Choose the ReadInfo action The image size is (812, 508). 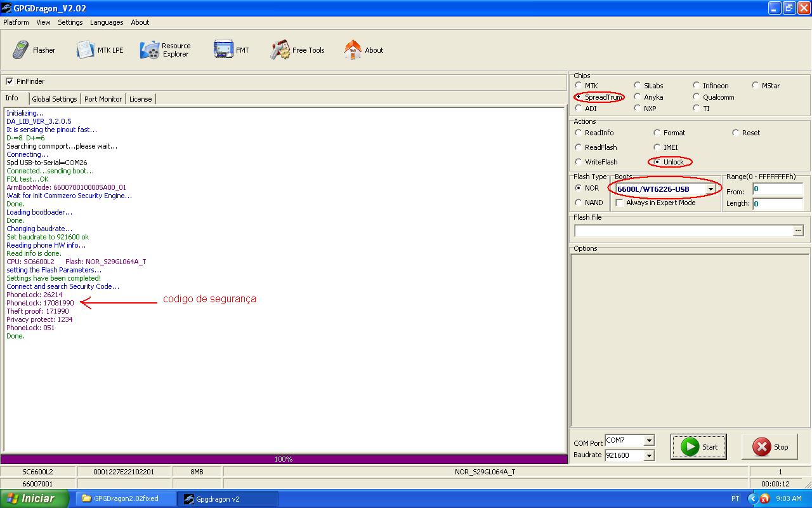point(579,133)
